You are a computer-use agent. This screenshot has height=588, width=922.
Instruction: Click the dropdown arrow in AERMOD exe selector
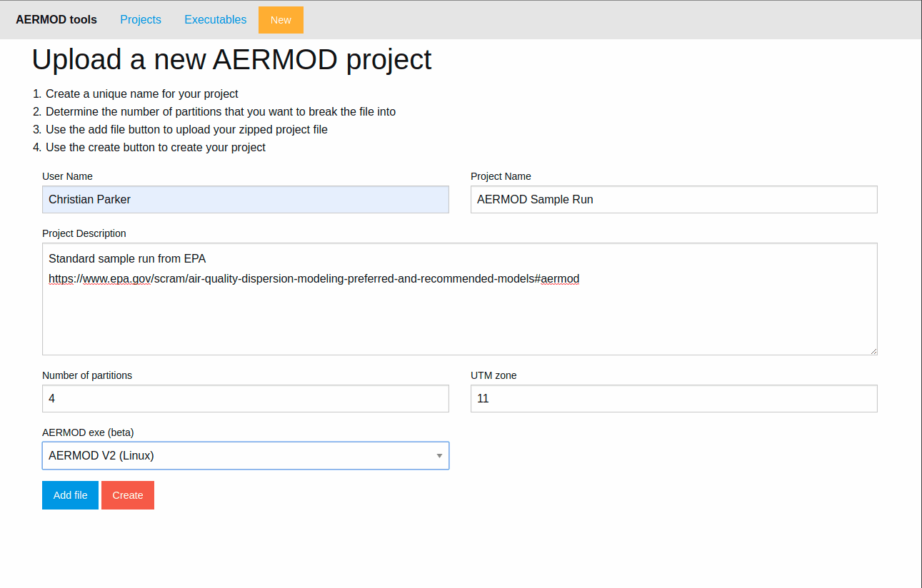click(x=439, y=456)
